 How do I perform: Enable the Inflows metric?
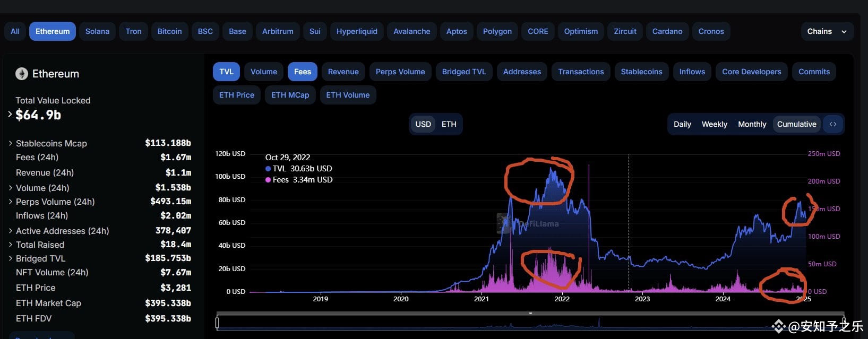pos(692,72)
